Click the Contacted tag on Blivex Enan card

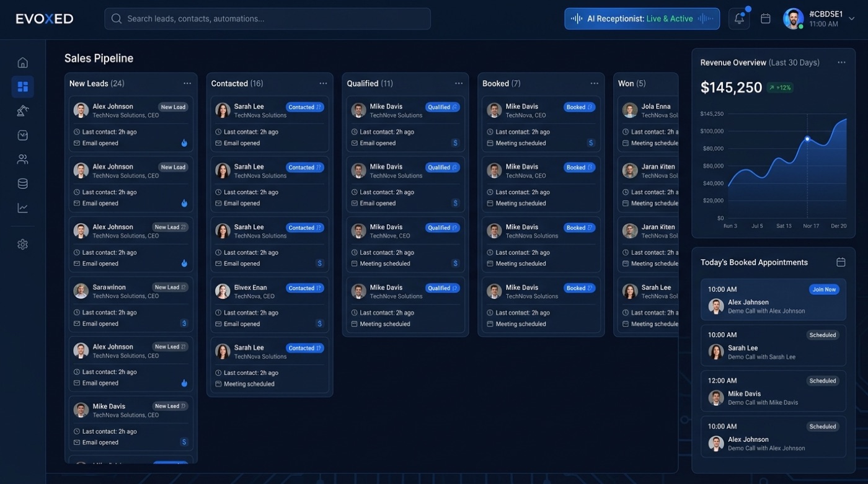(x=305, y=288)
